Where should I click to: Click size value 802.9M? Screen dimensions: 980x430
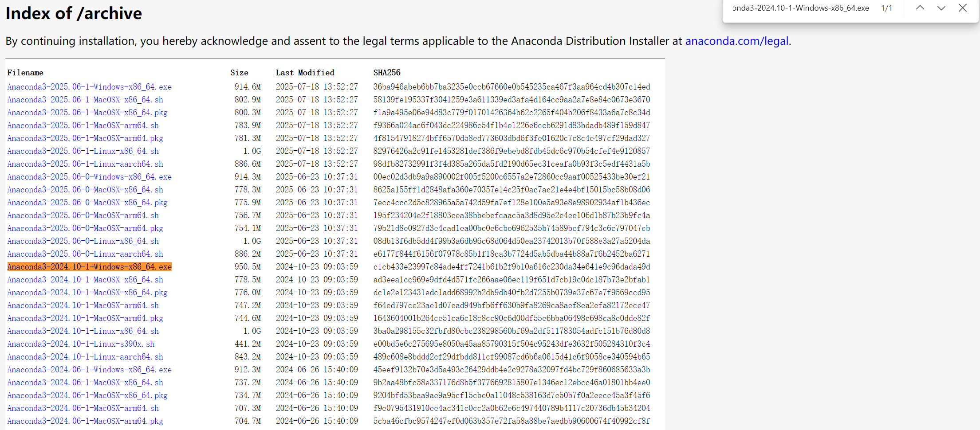[248, 100]
